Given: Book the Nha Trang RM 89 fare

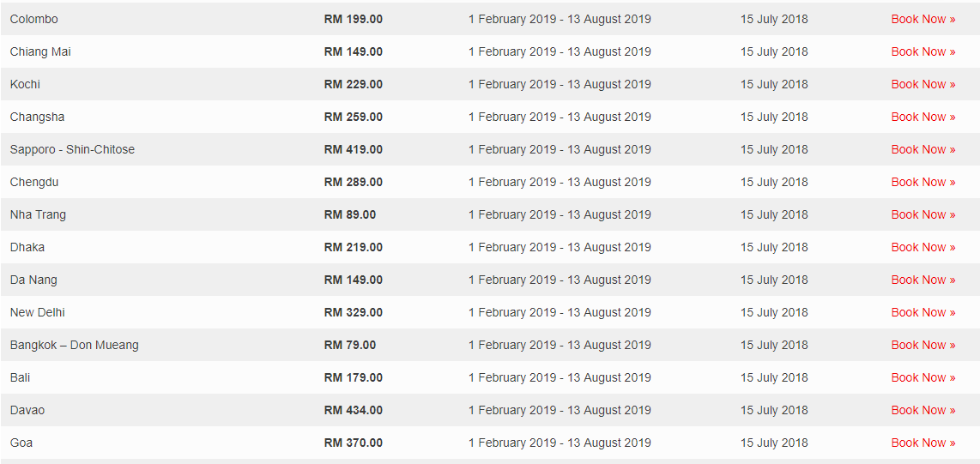Looking at the screenshot, I should 923,214.
